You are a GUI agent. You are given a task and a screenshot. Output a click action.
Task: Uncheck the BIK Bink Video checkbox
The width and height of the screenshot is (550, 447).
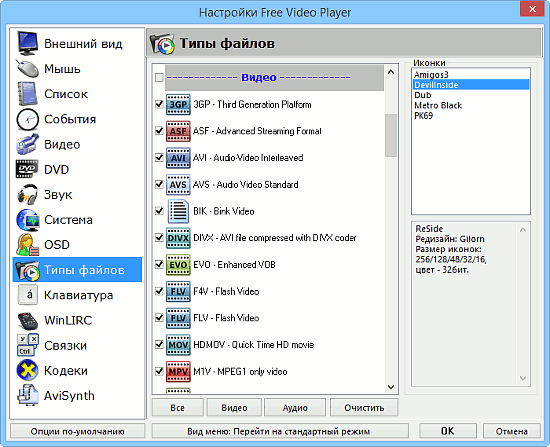click(x=159, y=211)
